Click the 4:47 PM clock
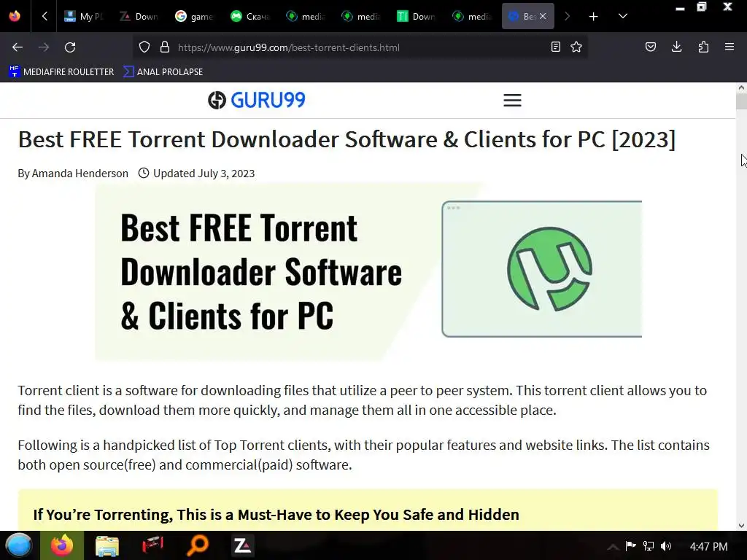The image size is (747, 560). point(709,547)
